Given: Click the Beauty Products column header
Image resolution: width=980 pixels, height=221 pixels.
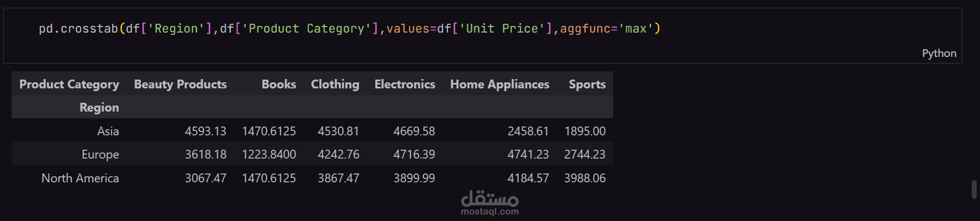Looking at the screenshot, I should (180, 84).
